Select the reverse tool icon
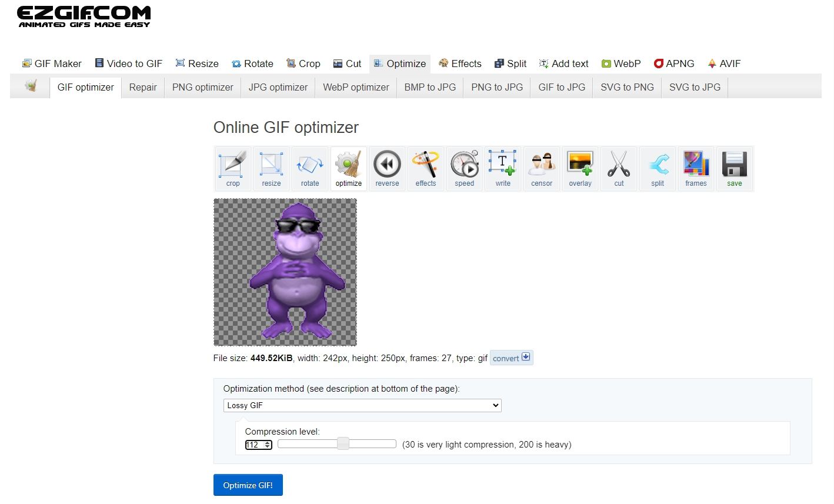Screen dimensions: 834x504 coord(386,168)
